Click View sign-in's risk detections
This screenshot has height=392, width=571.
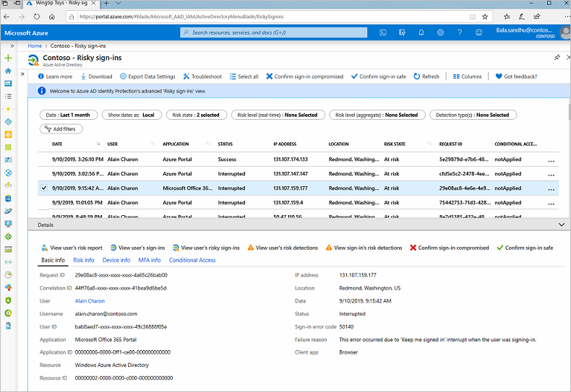[x=364, y=248]
